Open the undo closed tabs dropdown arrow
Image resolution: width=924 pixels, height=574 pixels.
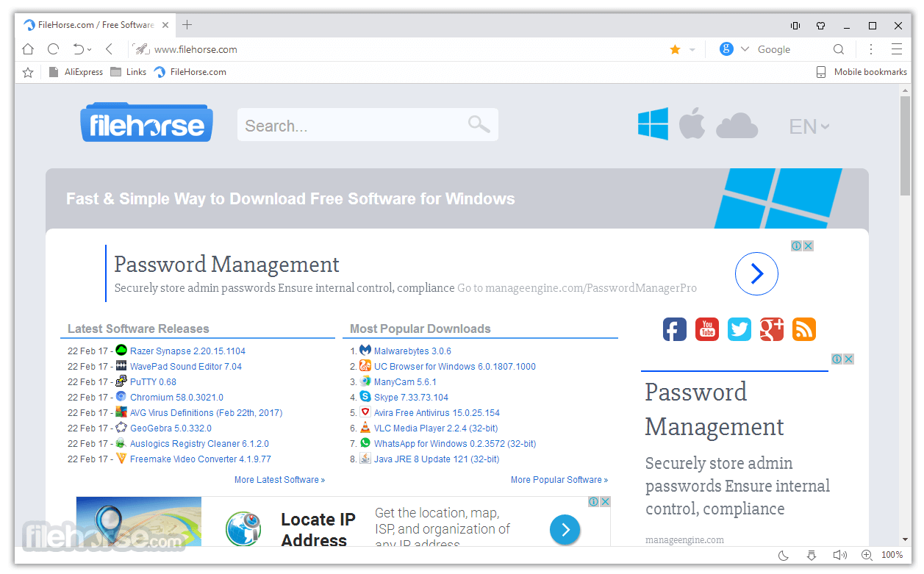click(90, 50)
